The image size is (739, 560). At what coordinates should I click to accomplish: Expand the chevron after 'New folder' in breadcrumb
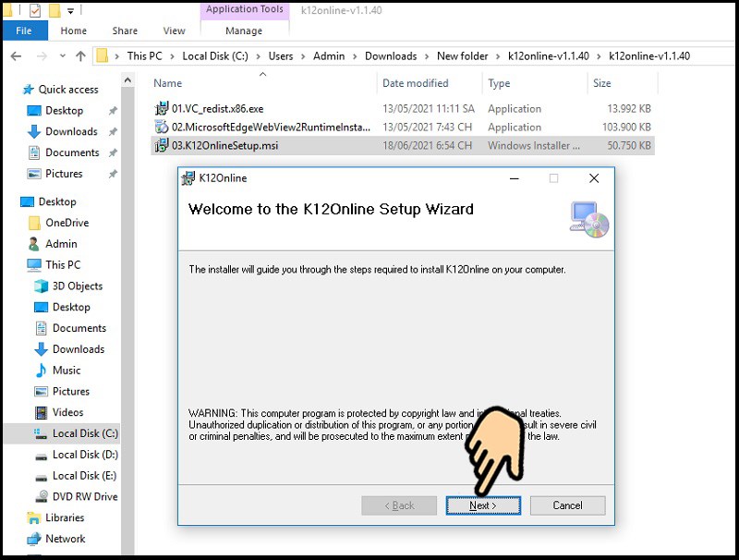click(498, 56)
